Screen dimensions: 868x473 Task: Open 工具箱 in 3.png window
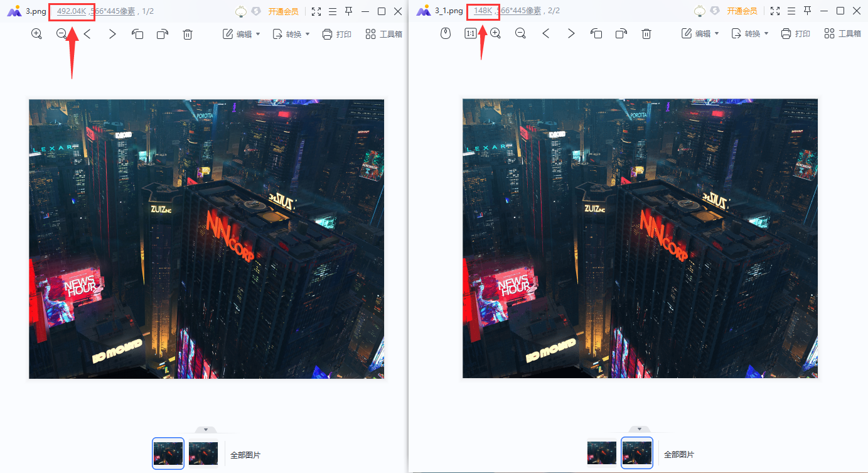pyautogui.click(x=384, y=34)
